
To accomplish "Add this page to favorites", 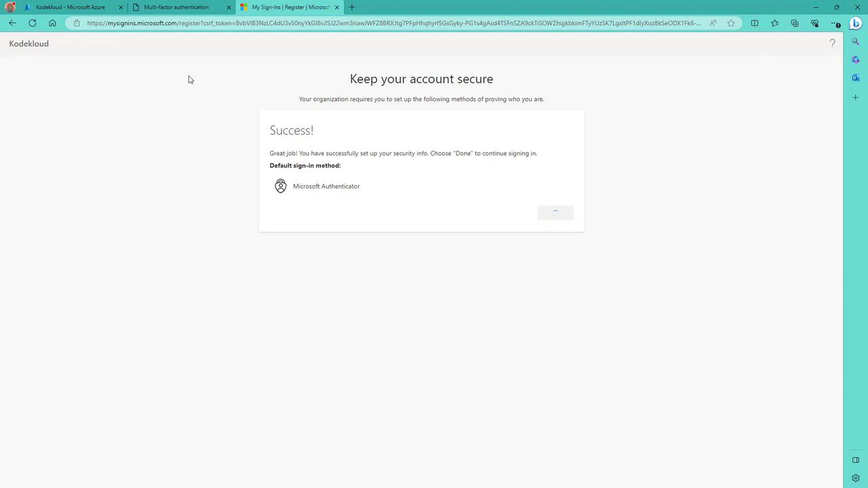I will [x=731, y=23].
